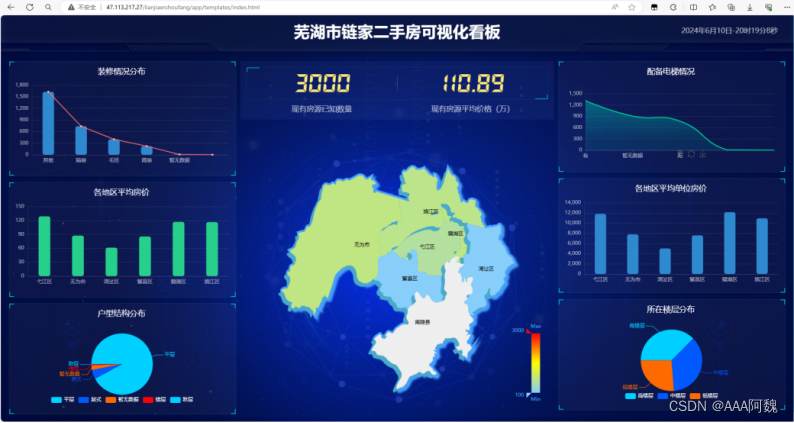This screenshot has width=794, height=423.
Task: Open the browser collections icon
Action: 731,7
